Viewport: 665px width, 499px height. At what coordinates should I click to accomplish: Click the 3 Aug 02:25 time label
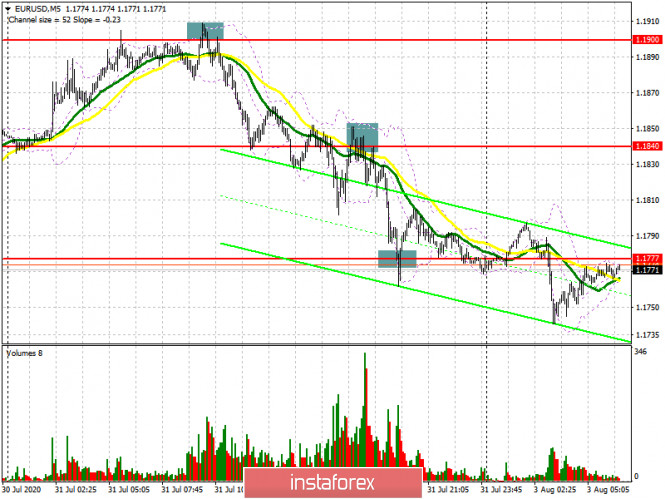coord(555,491)
